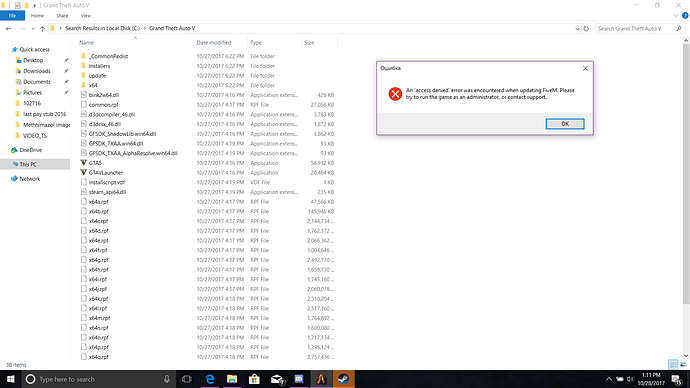Click OK in the error dialog
690x388 pixels.
point(565,124)
